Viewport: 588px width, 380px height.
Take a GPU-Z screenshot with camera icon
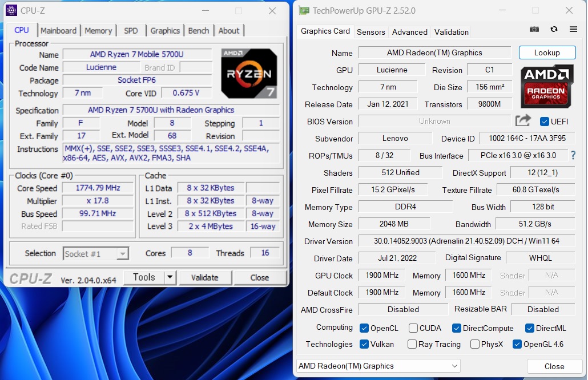534,29
